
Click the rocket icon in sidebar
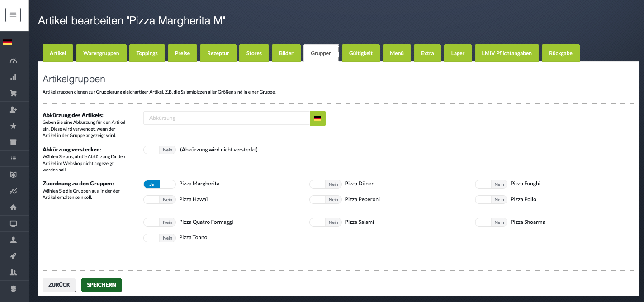(13, 256)
